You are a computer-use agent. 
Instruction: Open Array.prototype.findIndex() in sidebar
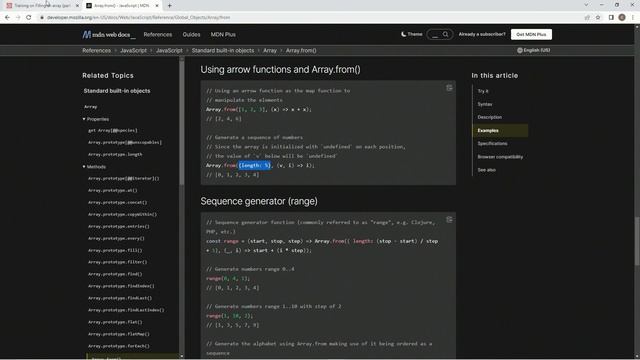[x=121, y=286]
